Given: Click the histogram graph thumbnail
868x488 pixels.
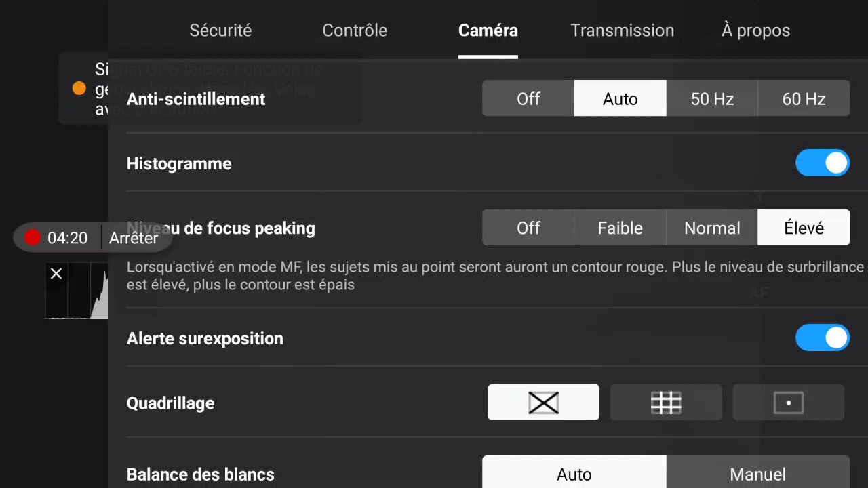Looking at the screenshot, I should pyautogui.click(x=77, y=291).
